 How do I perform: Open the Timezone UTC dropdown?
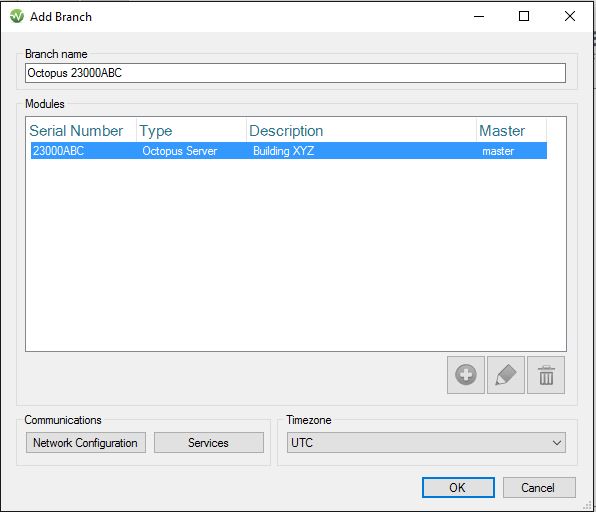point(426,442)
